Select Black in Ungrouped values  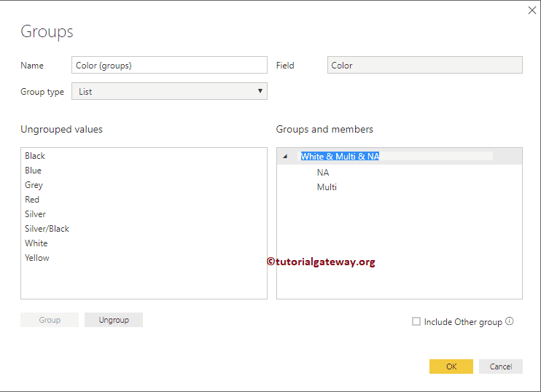tap(35, 156)
